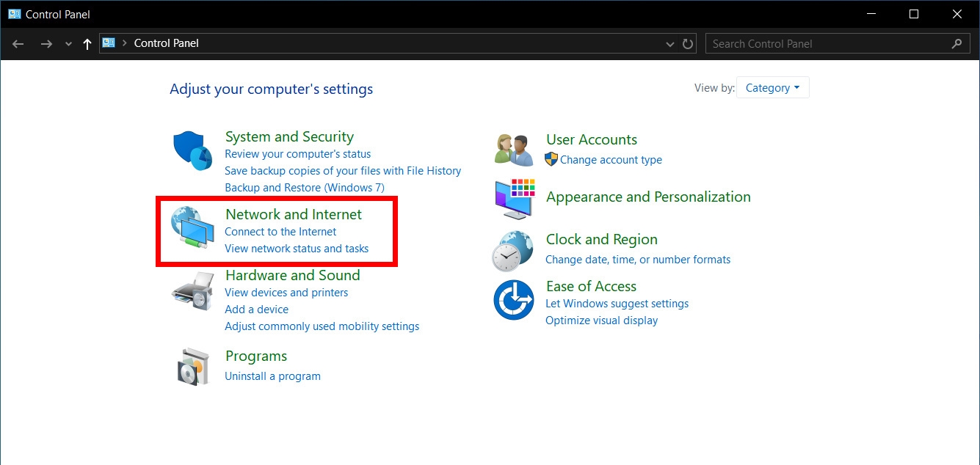
Task: Expand the View by Category dropdown
Action: point(772,88)
